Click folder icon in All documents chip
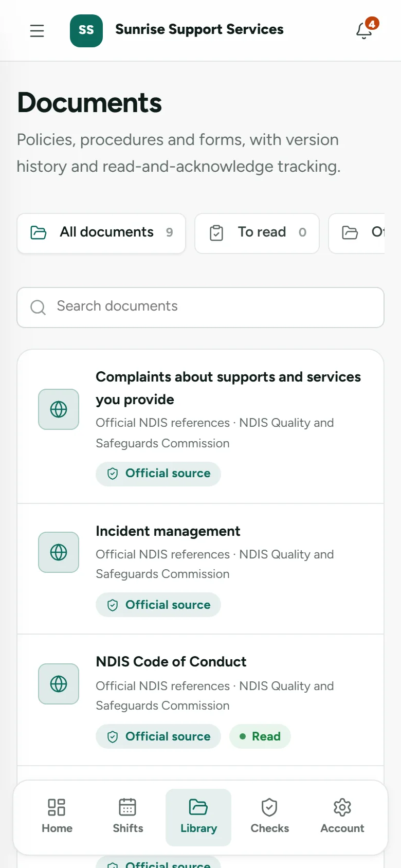The image size is (401, 868). coord(39,233)
